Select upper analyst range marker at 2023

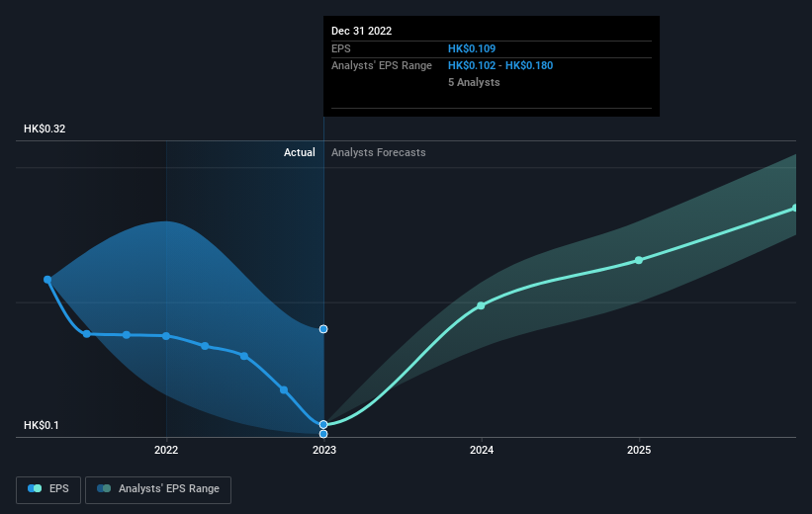[x=323, y=329]
